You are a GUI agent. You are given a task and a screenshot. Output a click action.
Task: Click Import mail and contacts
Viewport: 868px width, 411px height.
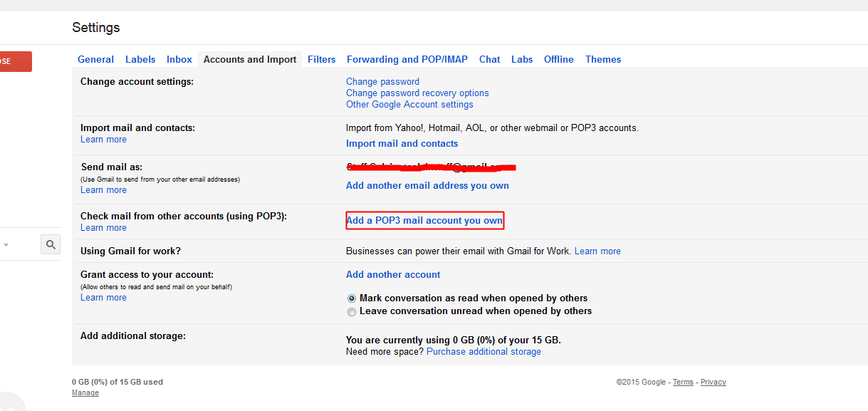402,143
